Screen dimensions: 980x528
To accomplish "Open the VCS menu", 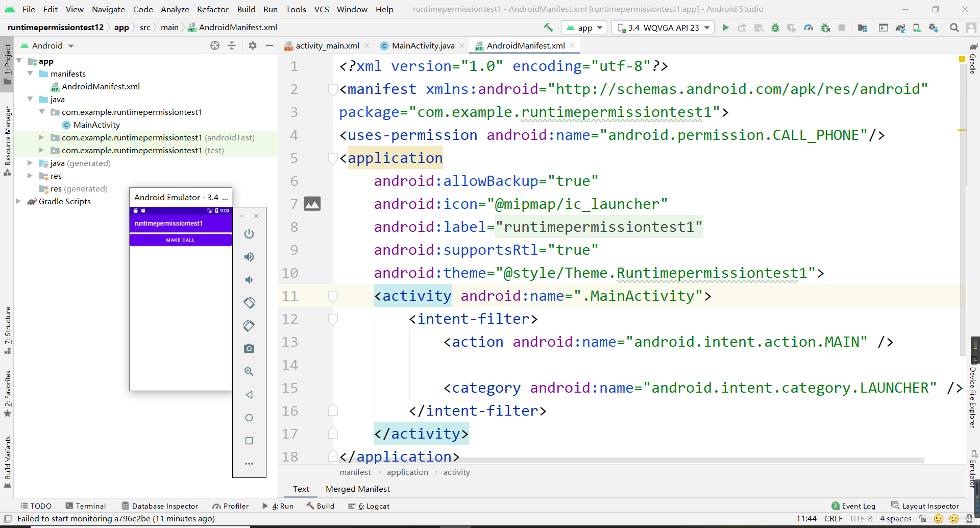I will click(322, 9).
